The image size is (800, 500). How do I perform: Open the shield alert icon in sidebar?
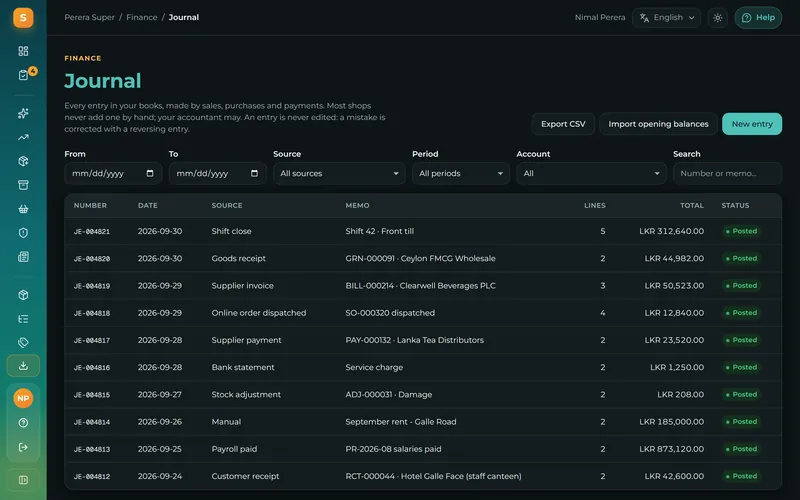click(23, 233)
